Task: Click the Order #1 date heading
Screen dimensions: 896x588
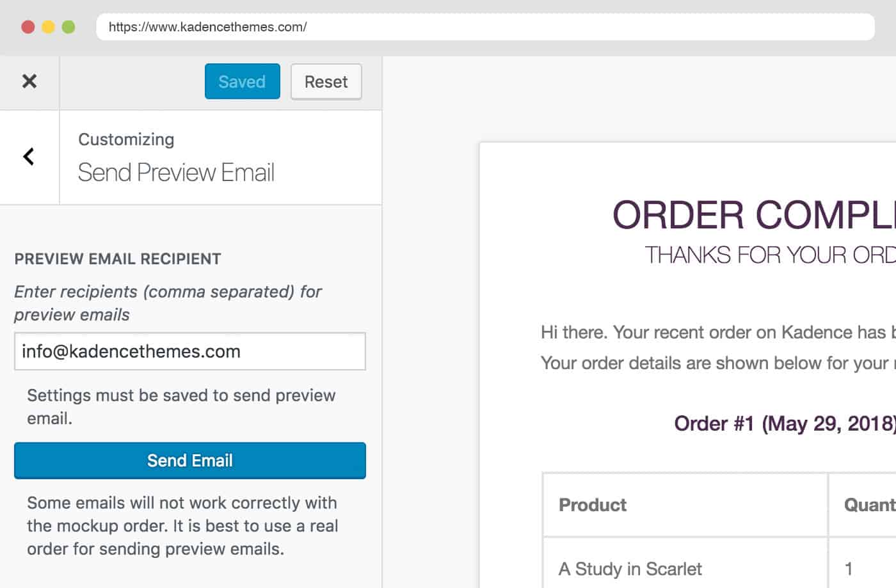Action: [x=784, y=424]
